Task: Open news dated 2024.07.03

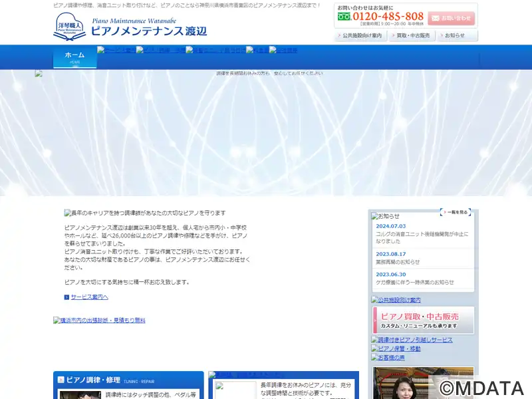Action: [x=391, y=226]
